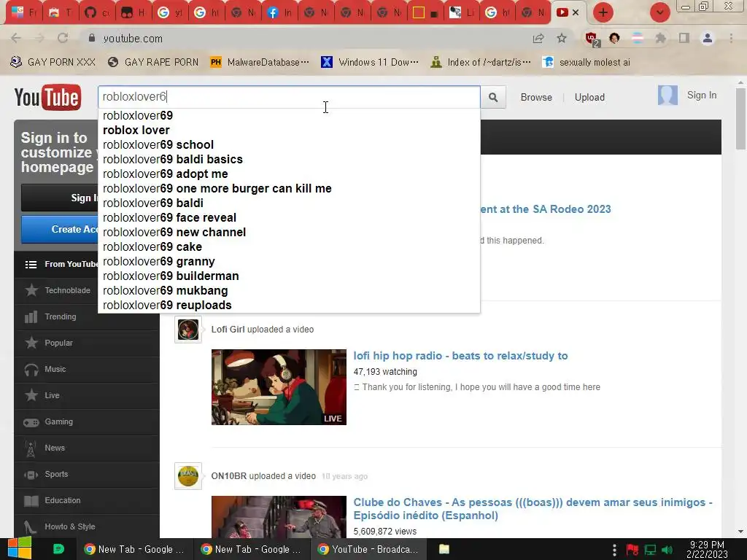Click the blue Create Account button
Screen dimensions: 747x560
(x=60, y=229)
